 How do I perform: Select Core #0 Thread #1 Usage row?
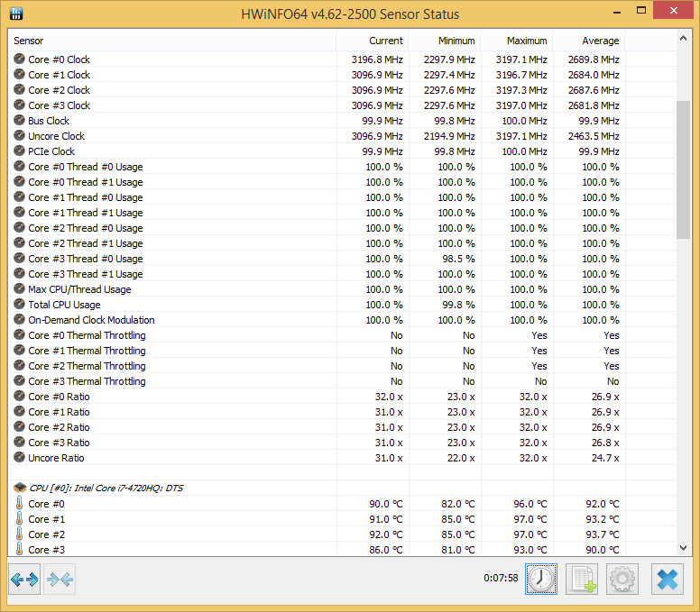coord(342,182)
